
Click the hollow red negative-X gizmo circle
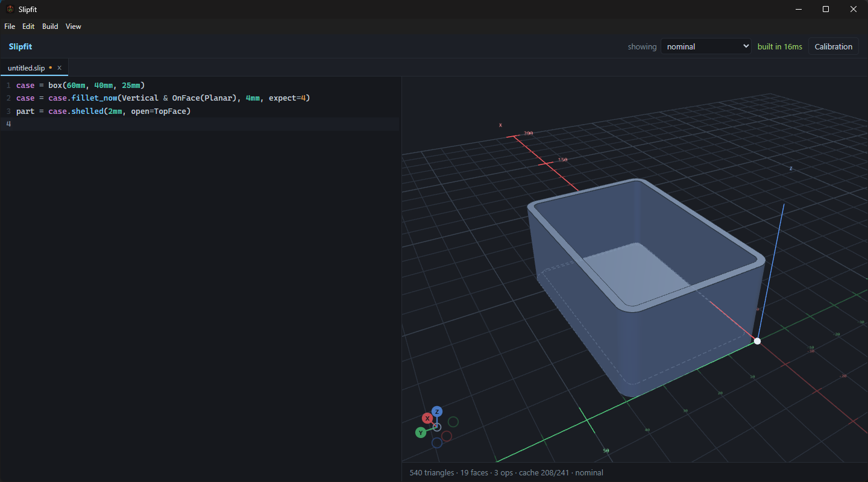tap(447, 436)
